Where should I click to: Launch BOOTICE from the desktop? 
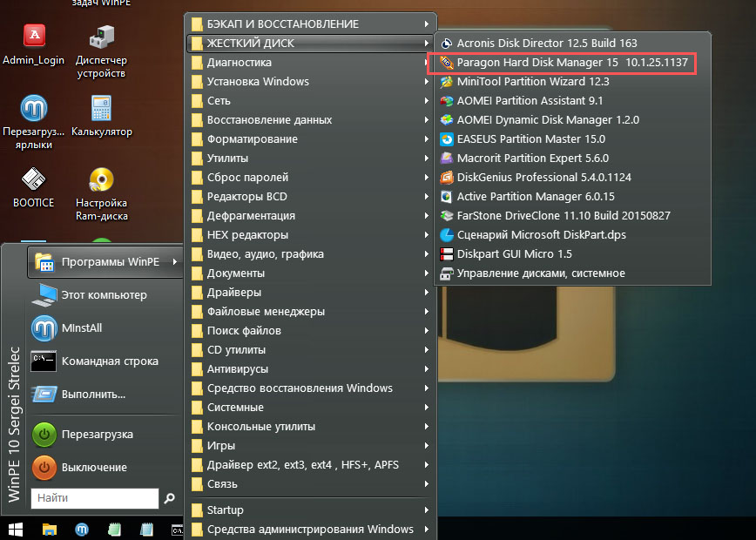coord(34,187)
